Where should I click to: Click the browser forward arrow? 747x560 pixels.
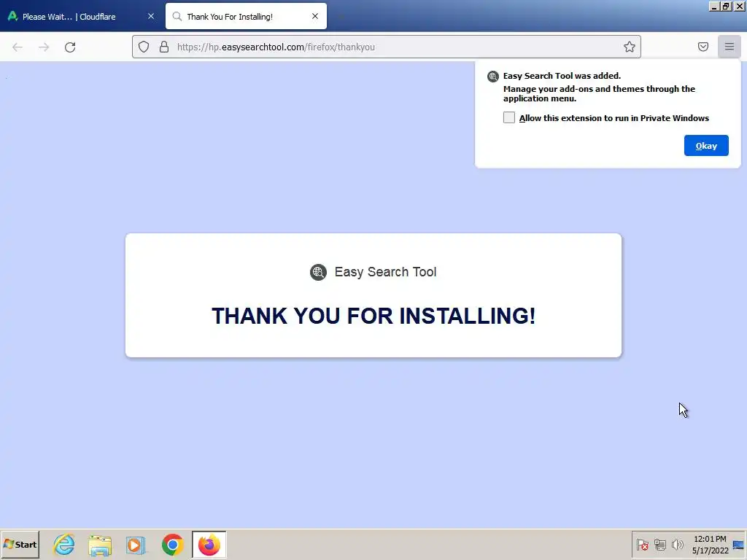tap(44, 47)
